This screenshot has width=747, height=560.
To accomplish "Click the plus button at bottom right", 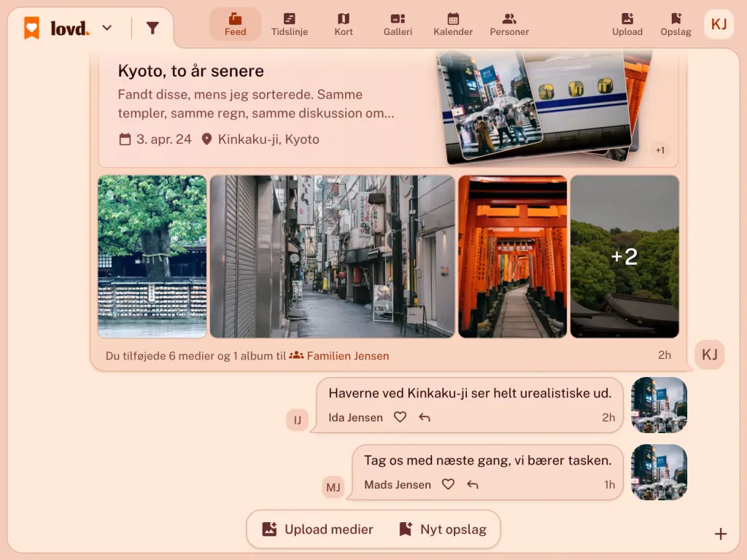I will pyautogui.click(x=720, y=534).
